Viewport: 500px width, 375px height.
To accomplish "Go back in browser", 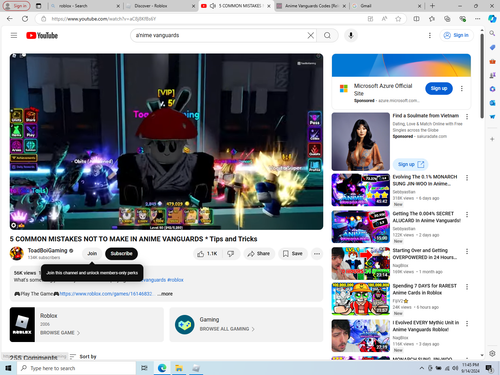I will pyautogui.click(x=10, y=19).
